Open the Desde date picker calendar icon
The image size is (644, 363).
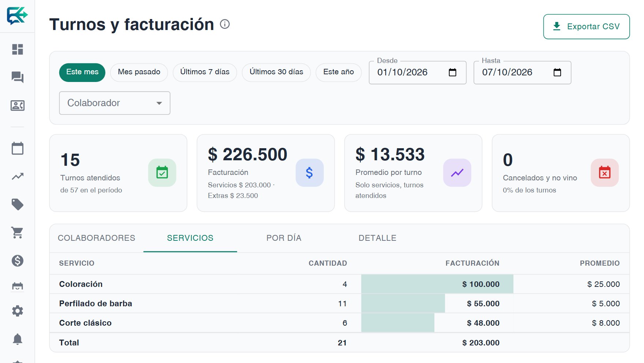(453, 72)
